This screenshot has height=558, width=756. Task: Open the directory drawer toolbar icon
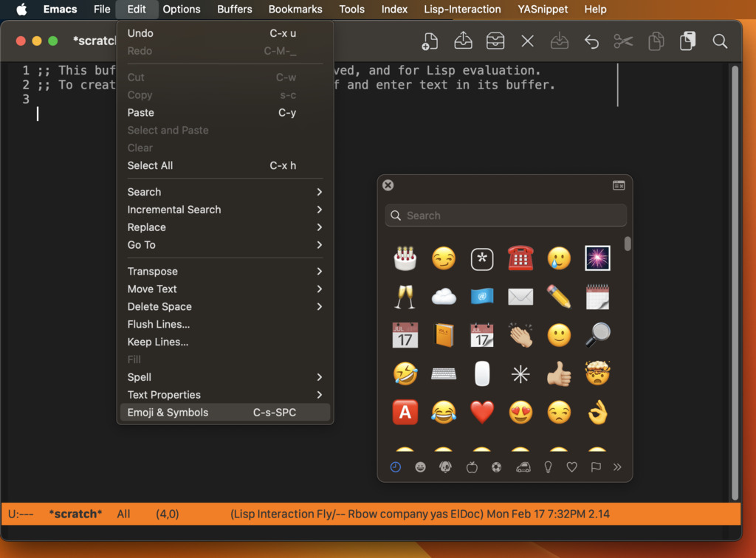(x=495, y=41)
